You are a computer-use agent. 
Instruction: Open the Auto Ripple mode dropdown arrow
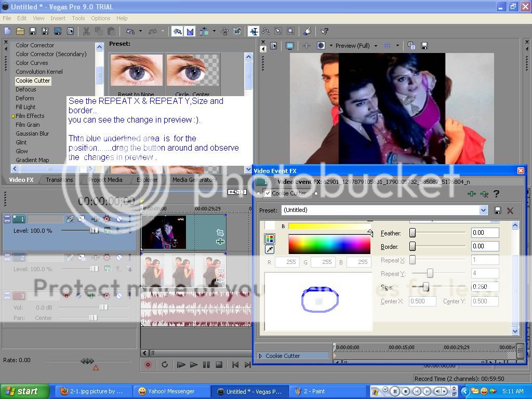point(214,32)
